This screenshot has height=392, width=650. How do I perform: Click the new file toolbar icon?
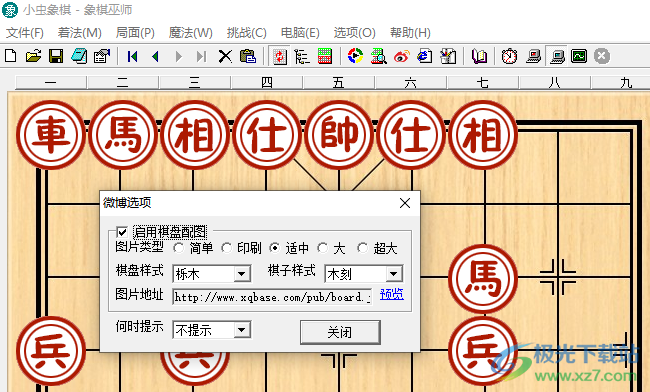point(10,56)
